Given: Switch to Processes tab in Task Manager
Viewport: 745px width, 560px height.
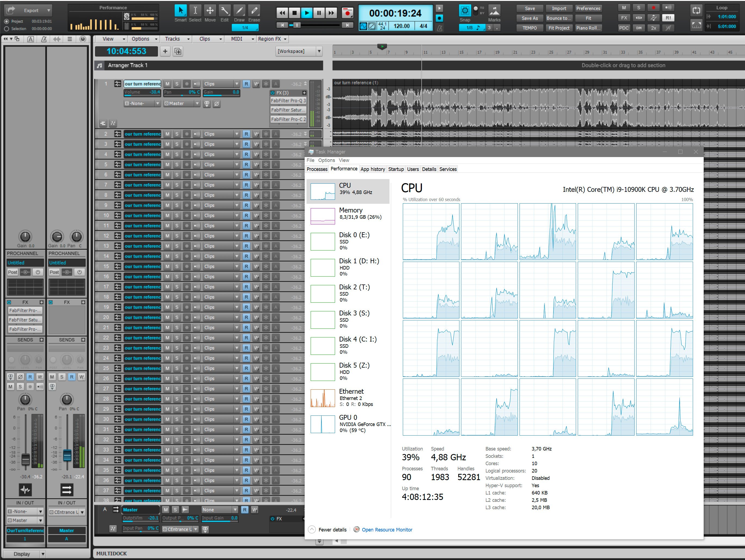Looking at the screenshot, I should [317, 169].
